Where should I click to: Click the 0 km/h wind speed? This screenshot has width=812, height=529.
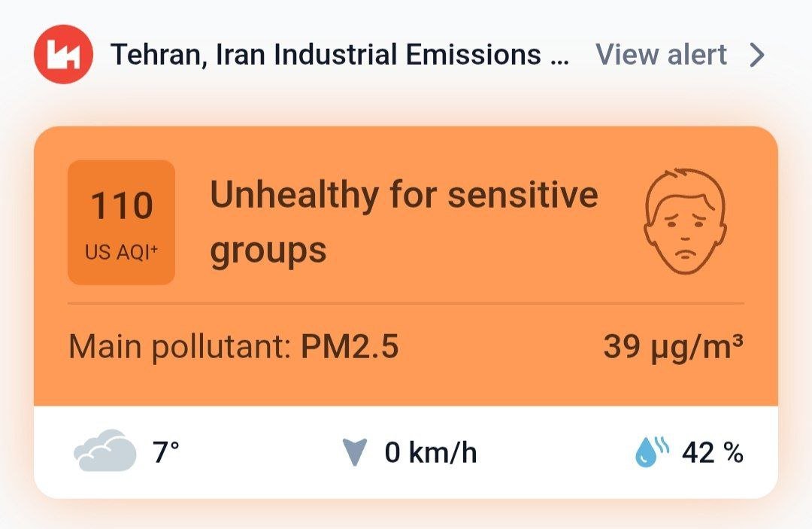[430, 452]
